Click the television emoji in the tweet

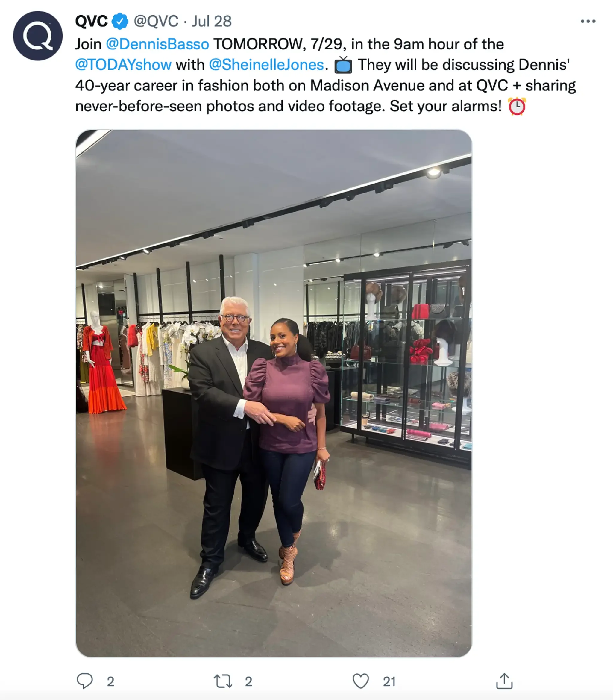(343, 65)
